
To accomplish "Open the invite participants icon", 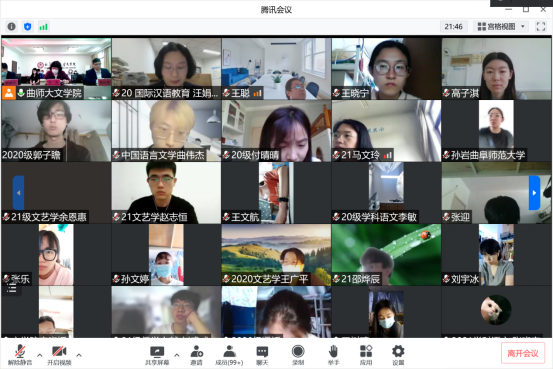I will click(x=196, y=354).
